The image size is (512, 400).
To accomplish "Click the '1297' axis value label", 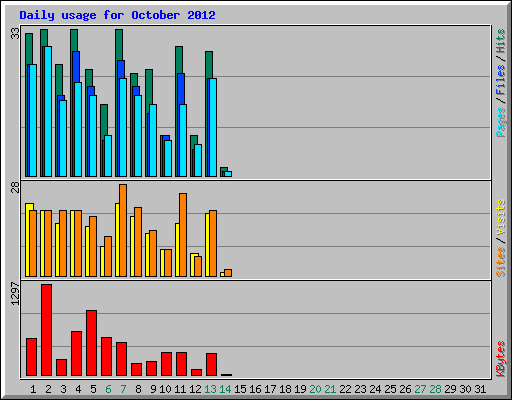I will pyautogui.click(x=15, y=293).
